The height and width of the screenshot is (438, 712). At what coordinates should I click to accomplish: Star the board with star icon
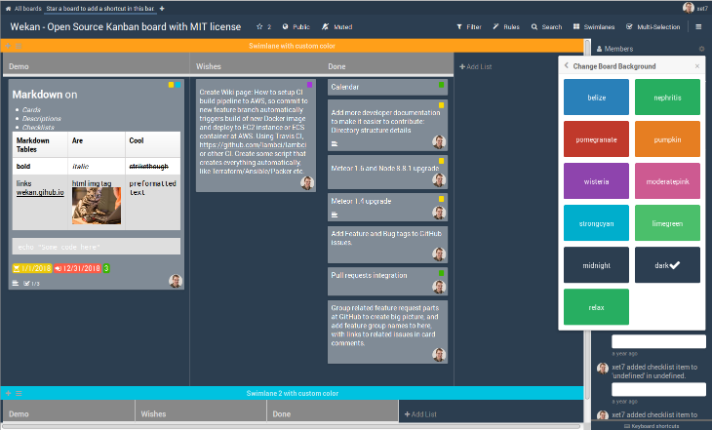point(259,27)
